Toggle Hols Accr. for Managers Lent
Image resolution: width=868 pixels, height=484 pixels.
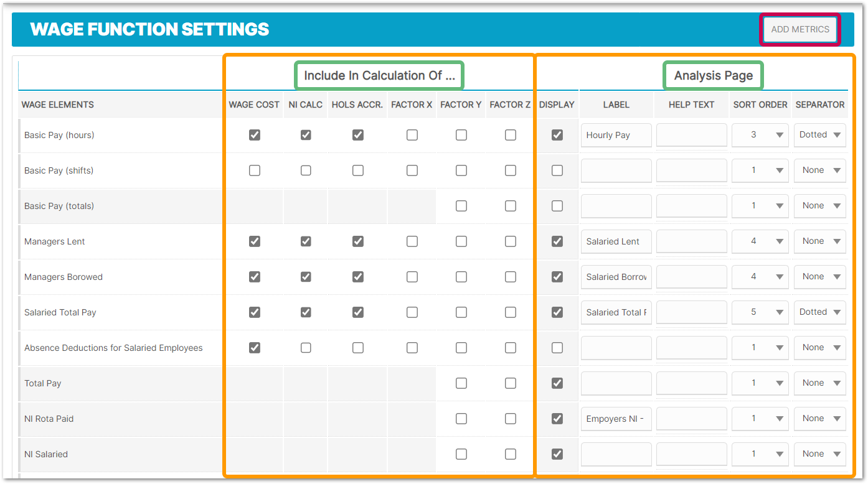(358, 241)
